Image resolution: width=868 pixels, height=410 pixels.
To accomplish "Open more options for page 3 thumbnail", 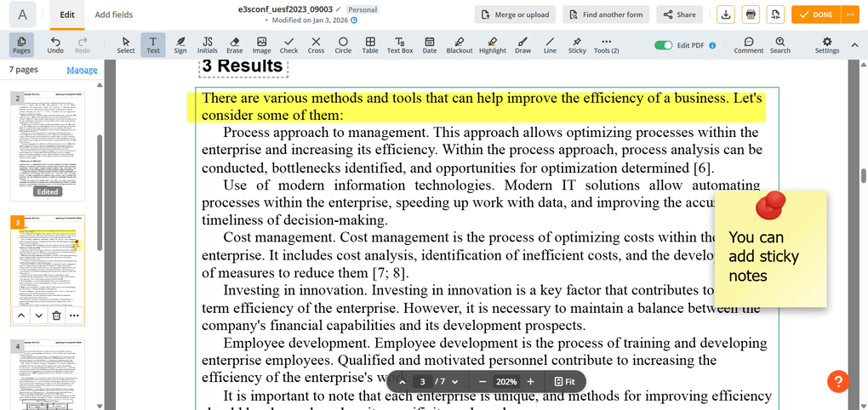I will (74, 316).
